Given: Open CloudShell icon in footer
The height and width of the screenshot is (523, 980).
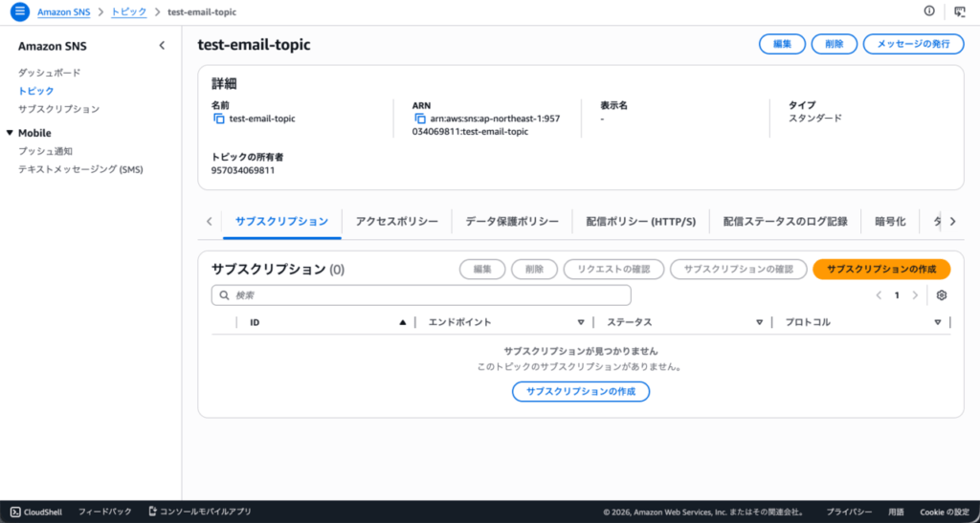Looking at the screenshot, I should tap(15, 512).
